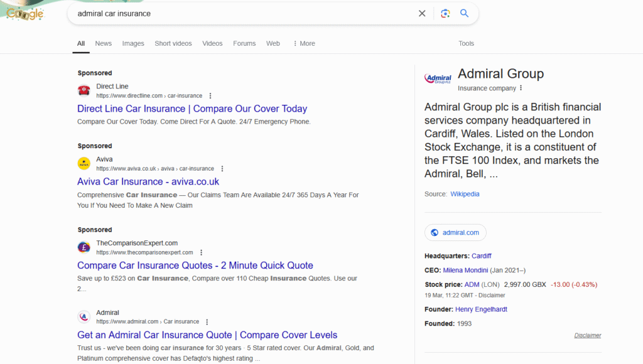Image resolution: width=643 pixels, height=364 pixels.
Task: Click the magnifier search button
Action: (465, 13)
